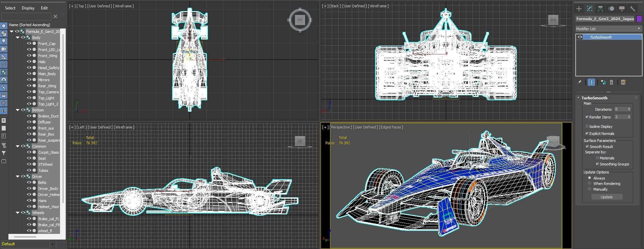Collapse the Driver group in Scene Explorer
644x249 pixels.
pos(18,177)
